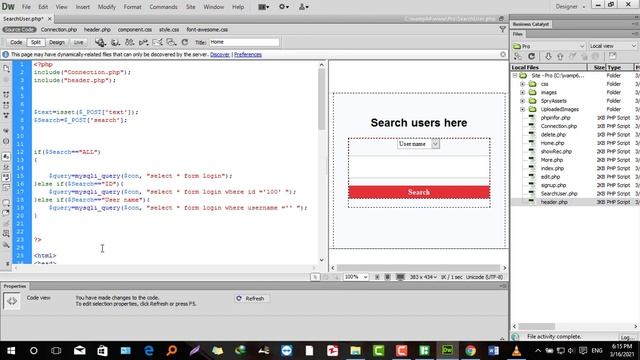Click the Title input field
The width and height of the screenshot is (640, 360).
tap(244, 42)
